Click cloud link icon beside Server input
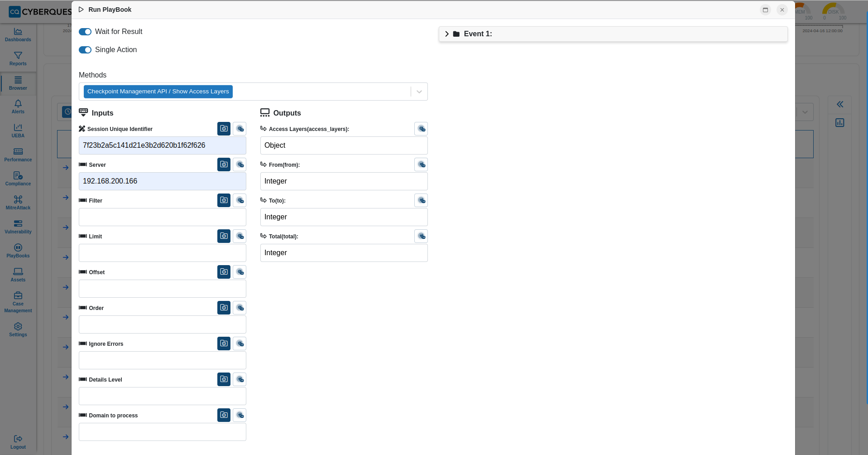 tap(240, 165)
